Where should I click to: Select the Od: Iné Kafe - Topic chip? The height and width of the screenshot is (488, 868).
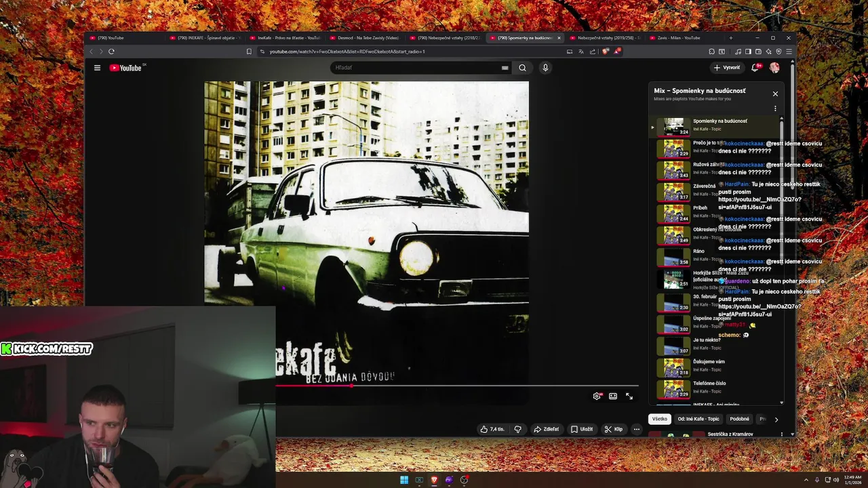[698, 419]
